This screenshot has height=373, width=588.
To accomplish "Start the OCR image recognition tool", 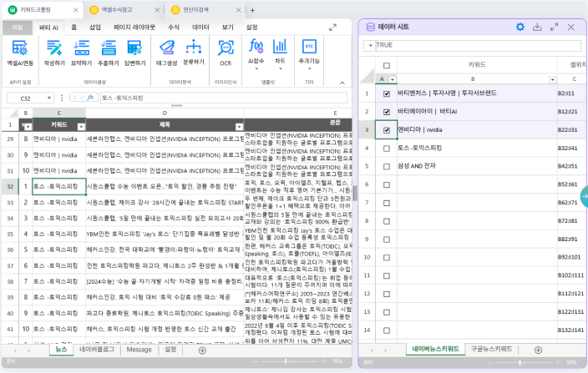I will (226, 53).
